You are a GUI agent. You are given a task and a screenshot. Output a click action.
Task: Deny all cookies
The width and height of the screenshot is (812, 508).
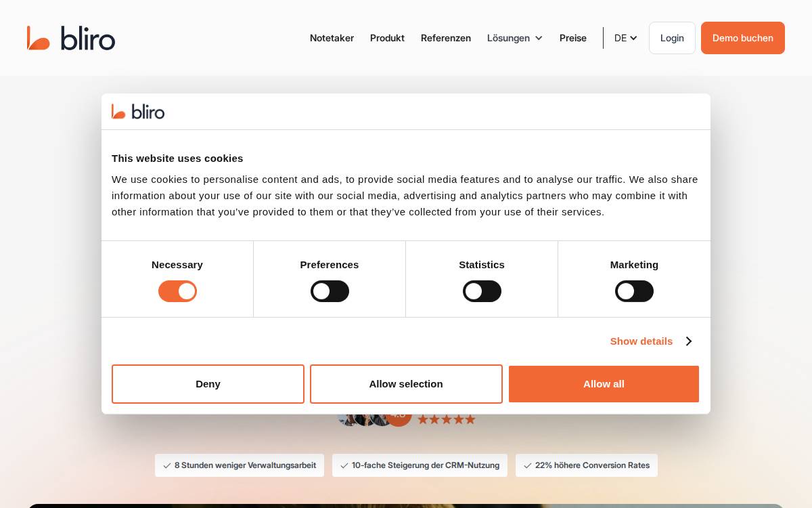click(x=208, y=384)
